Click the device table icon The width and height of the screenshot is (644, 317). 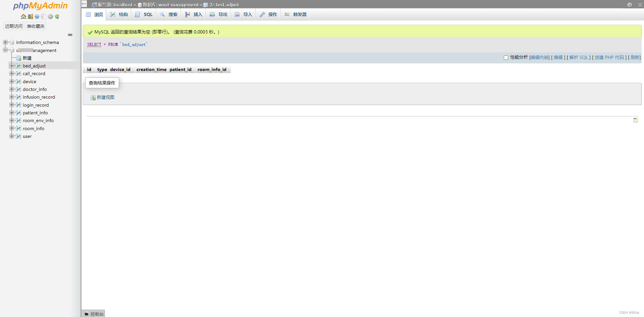[x=18, y=82]
